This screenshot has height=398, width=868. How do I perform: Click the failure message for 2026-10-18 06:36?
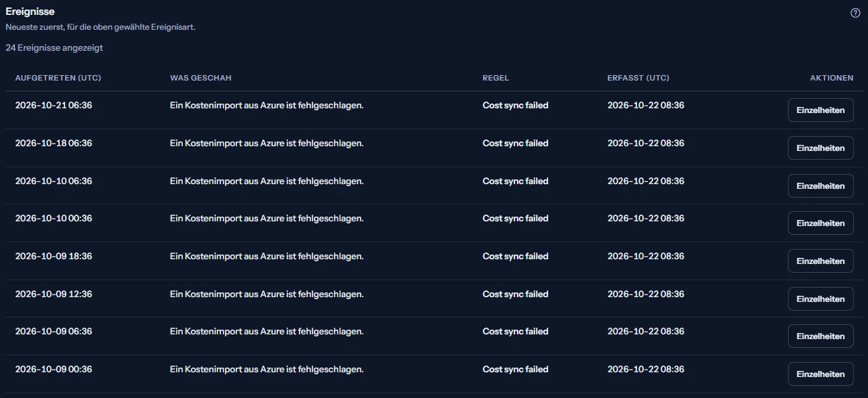267,143
